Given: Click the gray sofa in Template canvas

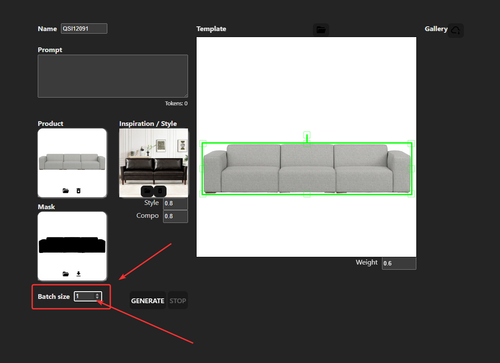Looking at the screenshot, I should [x=307, y=169].
